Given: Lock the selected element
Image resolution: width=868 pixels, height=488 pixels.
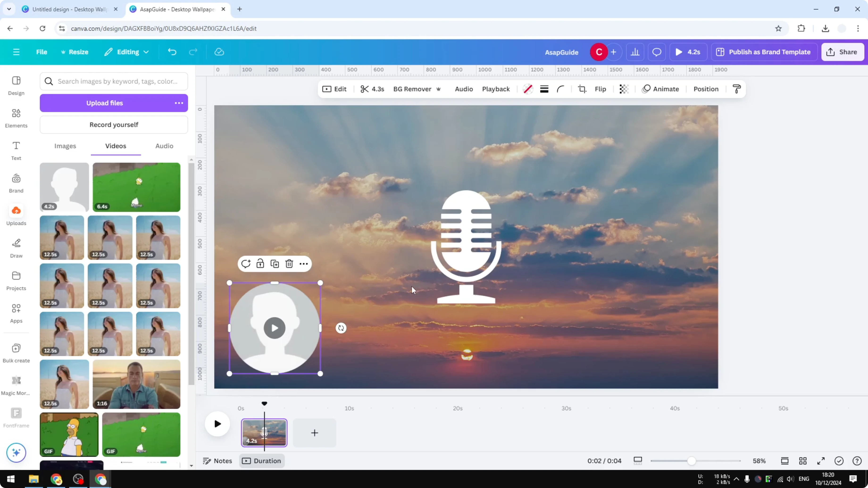Looking at the screenshot, I should [x=260, y=264].
